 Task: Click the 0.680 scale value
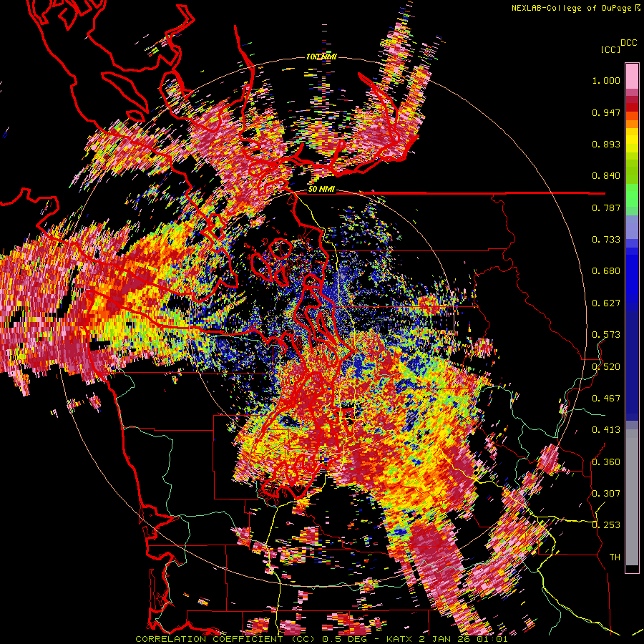tap(606, 271)
